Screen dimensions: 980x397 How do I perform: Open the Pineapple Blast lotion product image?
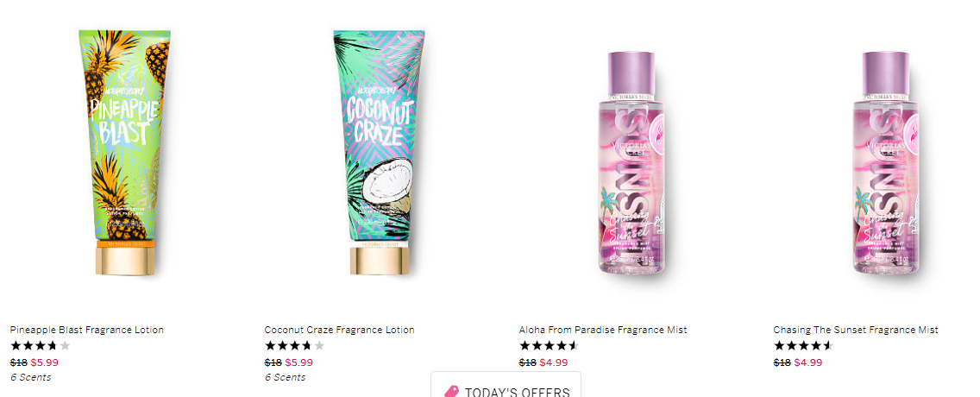pyautogui.click(x=125, y=153)
